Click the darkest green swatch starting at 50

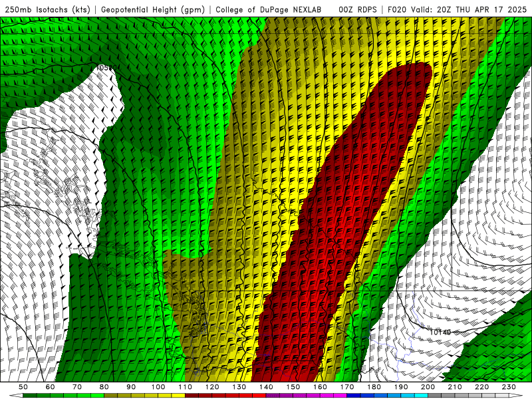29,396
